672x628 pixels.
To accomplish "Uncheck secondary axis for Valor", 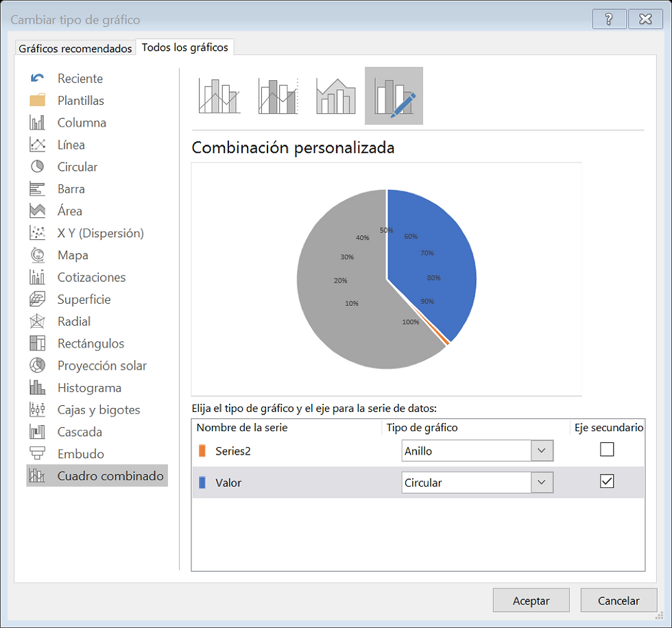I will pos(607,481).
